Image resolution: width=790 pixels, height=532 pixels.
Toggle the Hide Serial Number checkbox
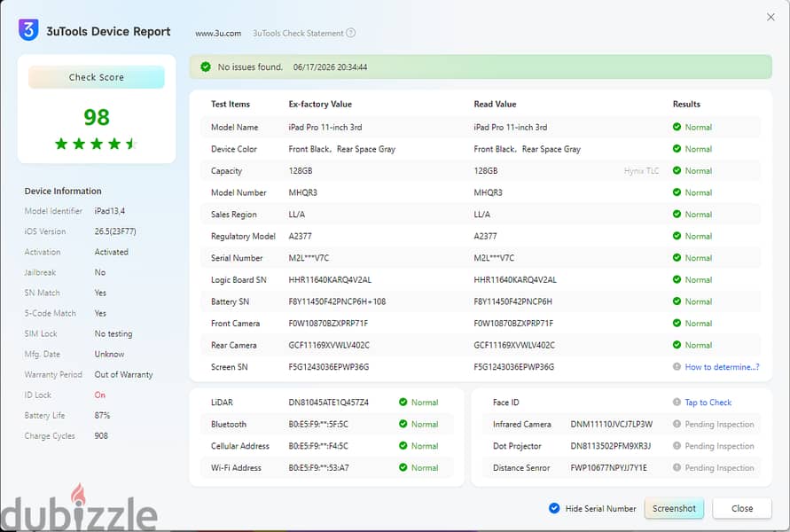click(x=554, y=508)
